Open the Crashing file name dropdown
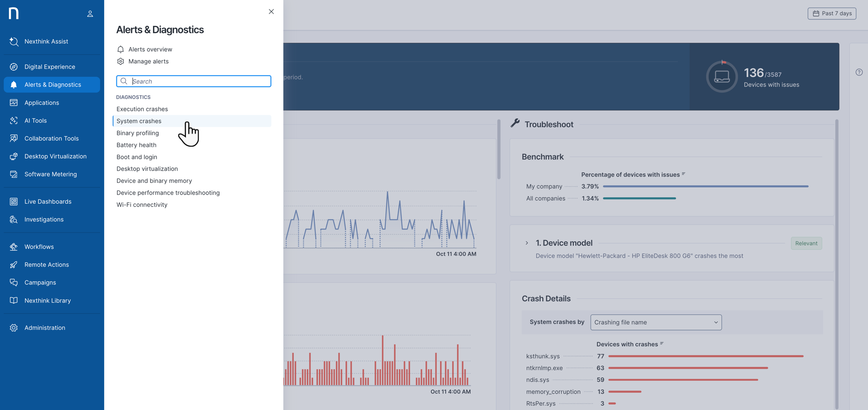The height and width of the screenshot is (410, 868). tap(655, 322)
